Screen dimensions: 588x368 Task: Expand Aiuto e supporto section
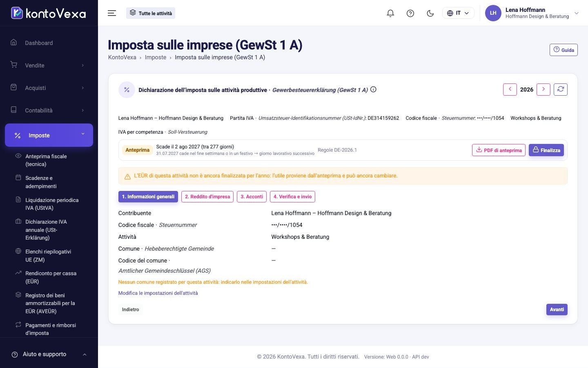click(49, 355)
